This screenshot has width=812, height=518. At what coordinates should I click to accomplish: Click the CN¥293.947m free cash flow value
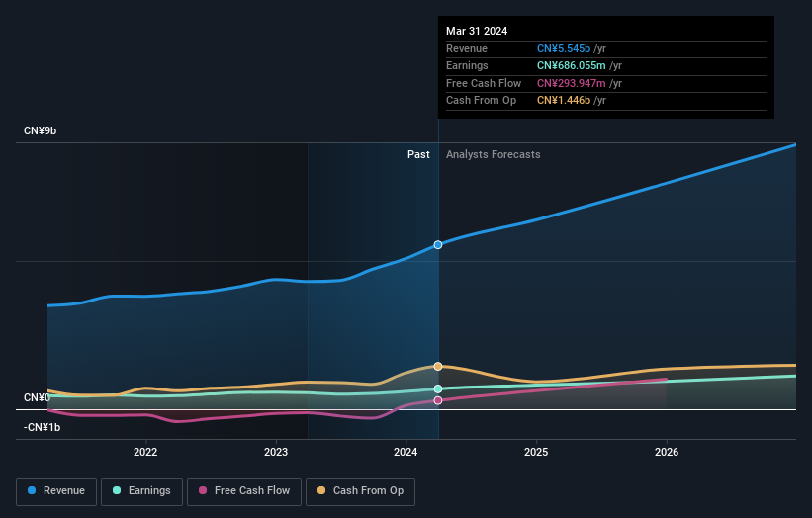click(x=572, y=83)
